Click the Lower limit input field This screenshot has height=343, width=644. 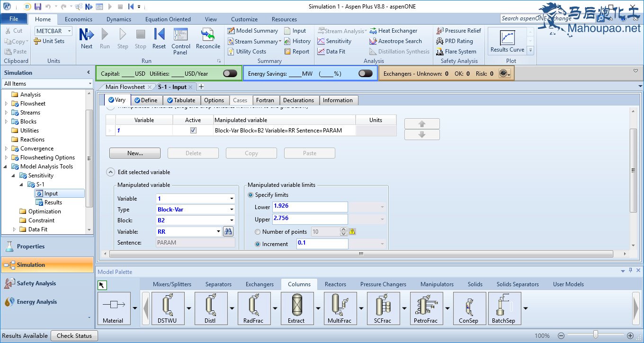point(310,207)
